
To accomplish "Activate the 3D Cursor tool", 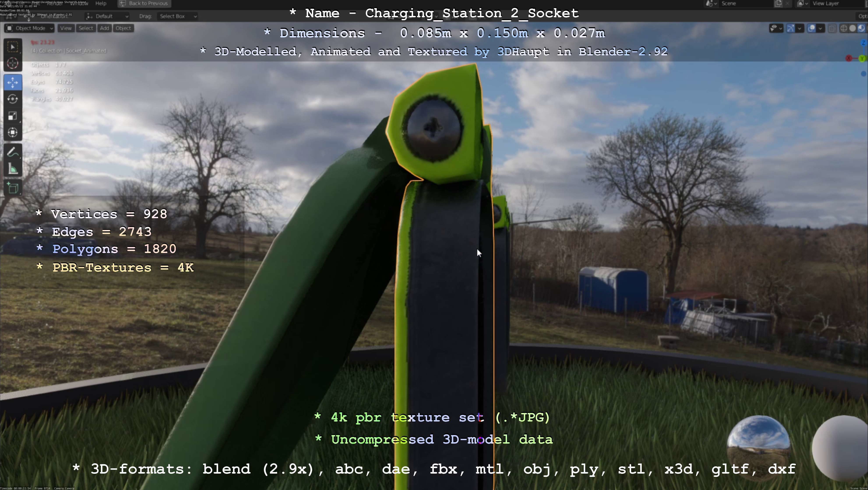I will coord(13,63).
